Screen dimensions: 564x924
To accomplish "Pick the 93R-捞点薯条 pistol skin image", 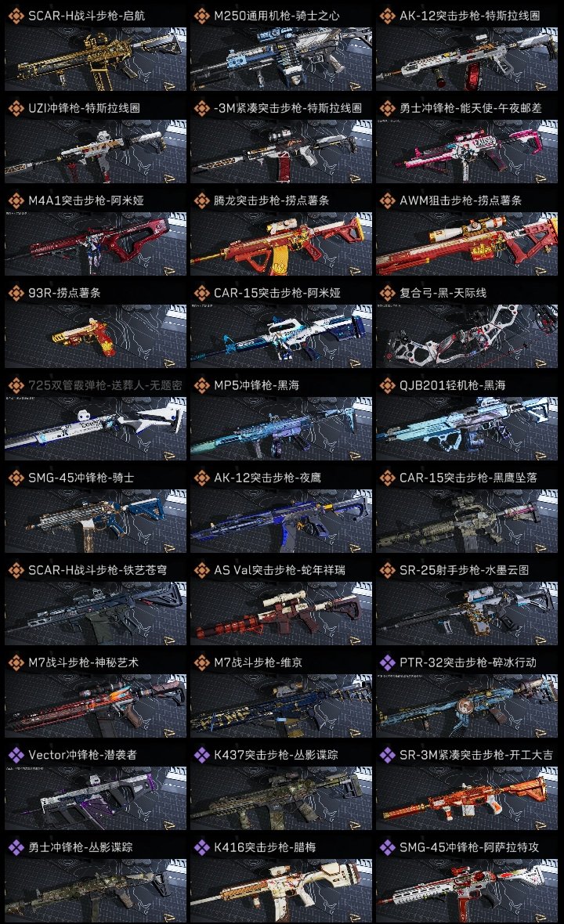I will 96,337.
